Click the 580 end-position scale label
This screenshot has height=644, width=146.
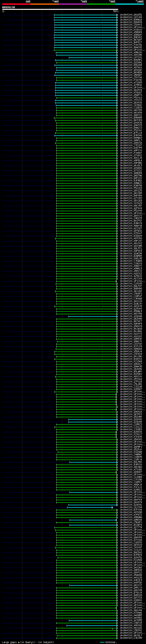click(115, 11)
